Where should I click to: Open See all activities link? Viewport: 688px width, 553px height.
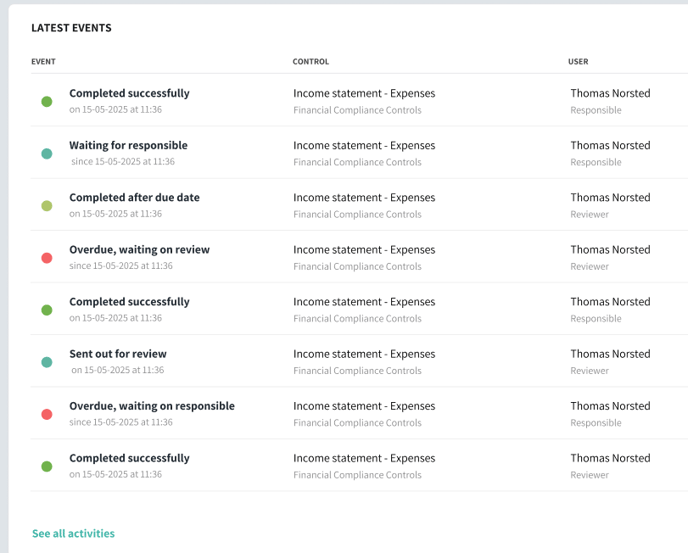pos(73,533)
